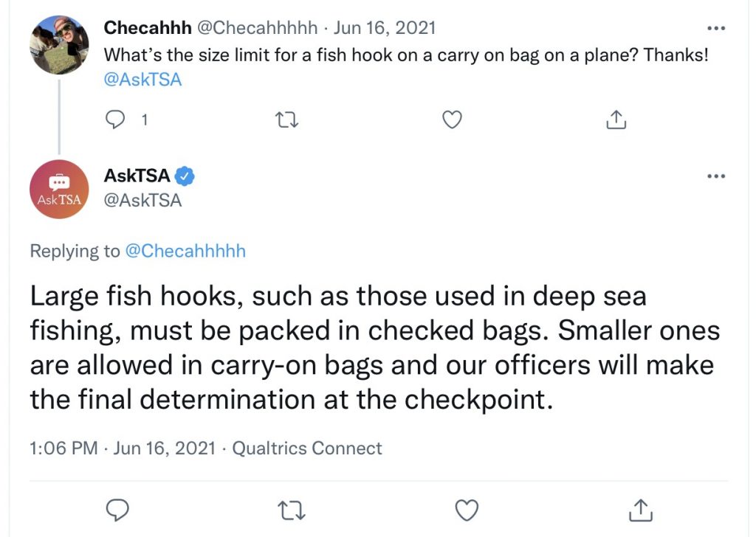Viewport: 756px width, 537px height.
Task: Like Checahhh's tweet with heart icon
Action: click(452, 119)
